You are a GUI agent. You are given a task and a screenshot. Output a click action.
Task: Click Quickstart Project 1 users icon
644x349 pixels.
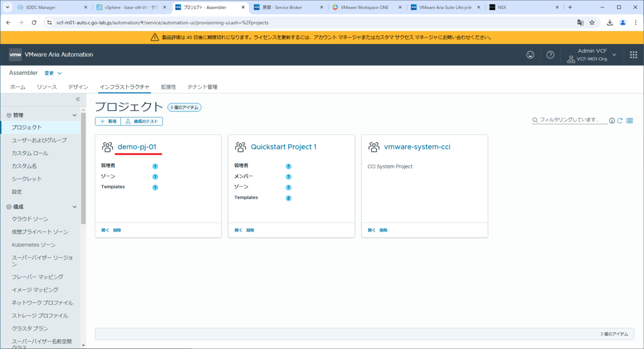point(240,147)
